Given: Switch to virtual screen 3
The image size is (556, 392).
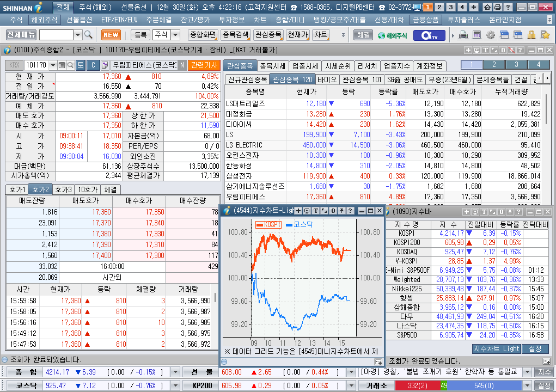Looking at the screenshot, I should 451,7.
